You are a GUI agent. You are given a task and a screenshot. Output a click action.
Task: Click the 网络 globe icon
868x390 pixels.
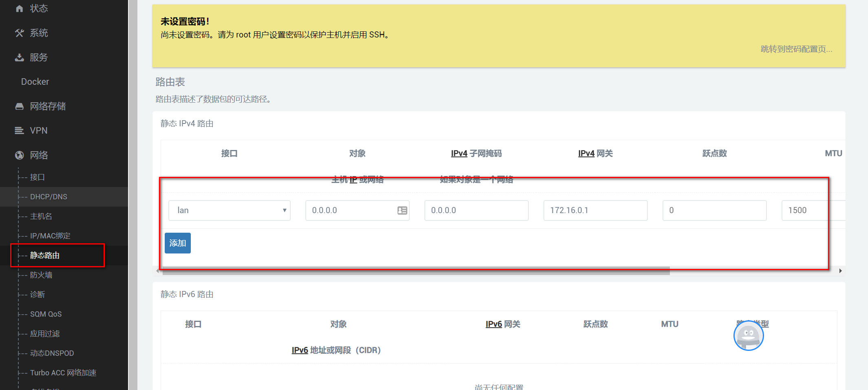[x=19, y=155]
